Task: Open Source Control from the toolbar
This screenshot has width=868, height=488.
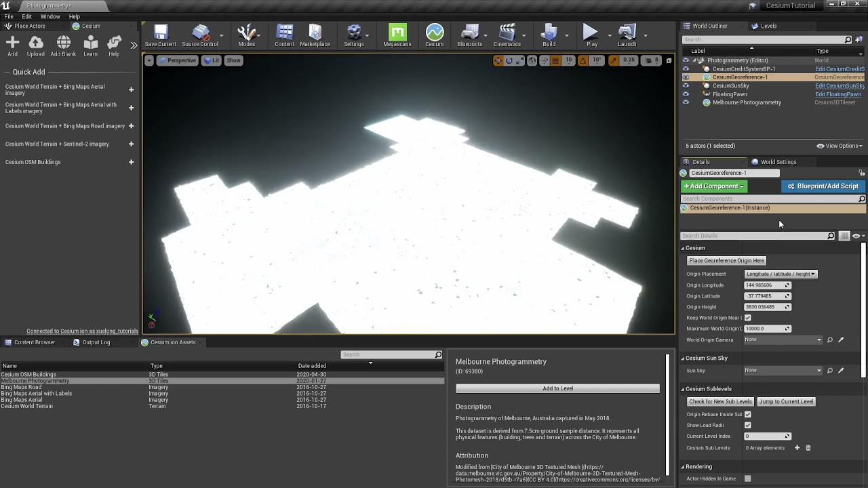Action: (200, 35)
